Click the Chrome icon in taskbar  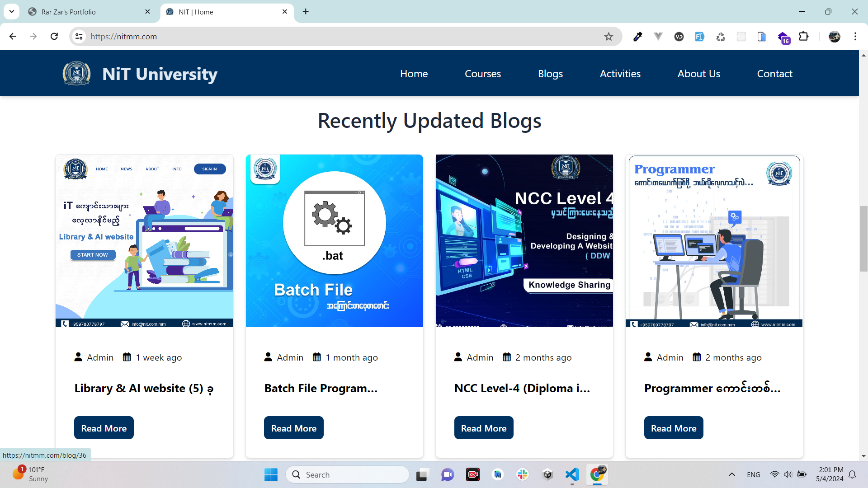pos(597,474)
